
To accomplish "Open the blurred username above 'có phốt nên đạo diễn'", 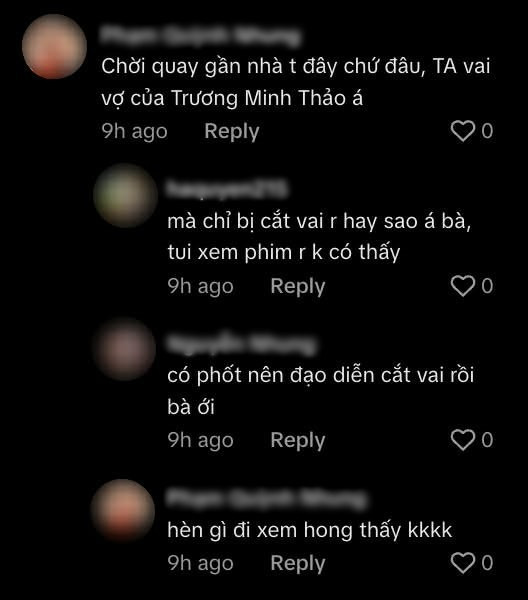I will [242, 344].
